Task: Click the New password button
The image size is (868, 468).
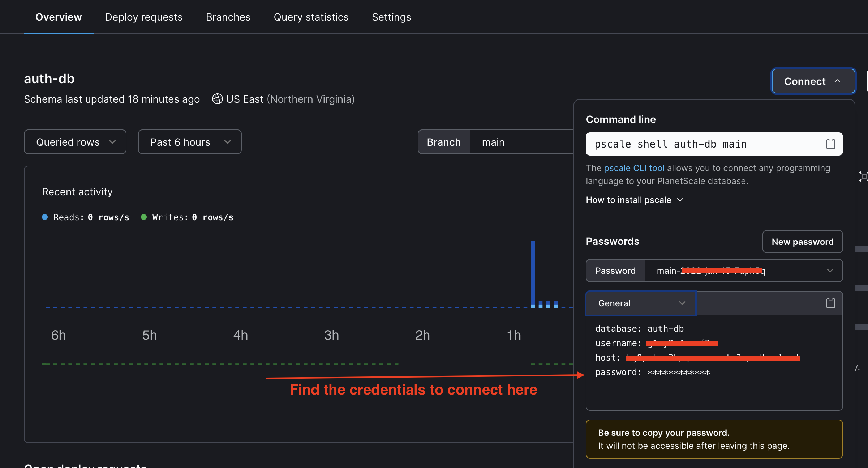Action: click(802, 242)
